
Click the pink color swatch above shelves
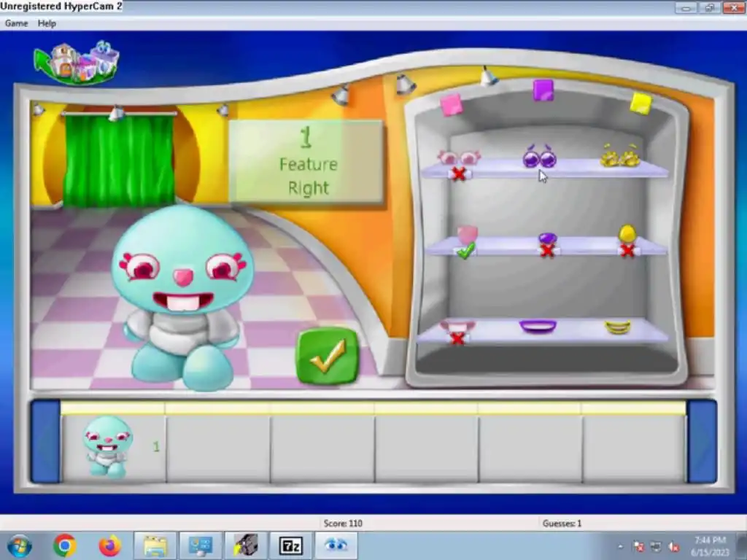pyautogui.click(x=451, y=105)
